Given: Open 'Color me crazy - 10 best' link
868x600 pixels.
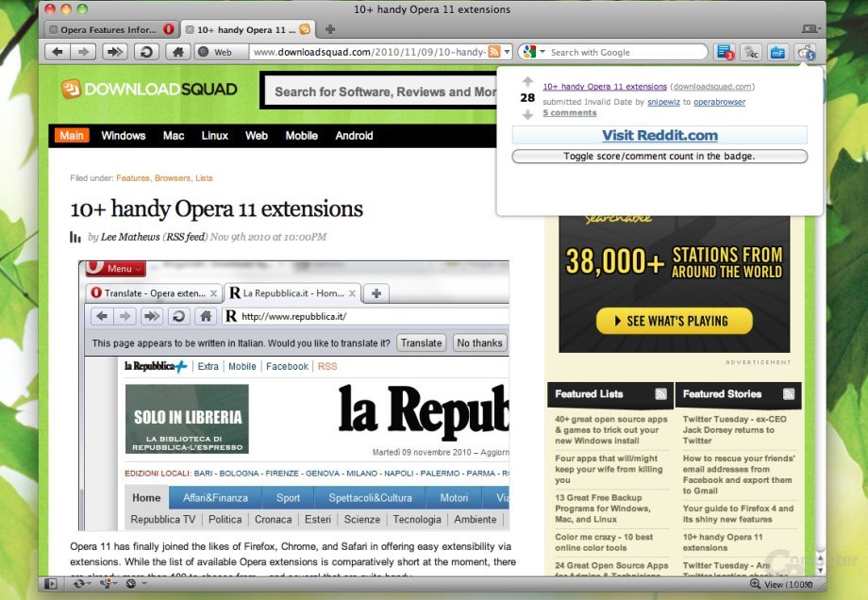Looking at the screenshot, I should [604, 542].
